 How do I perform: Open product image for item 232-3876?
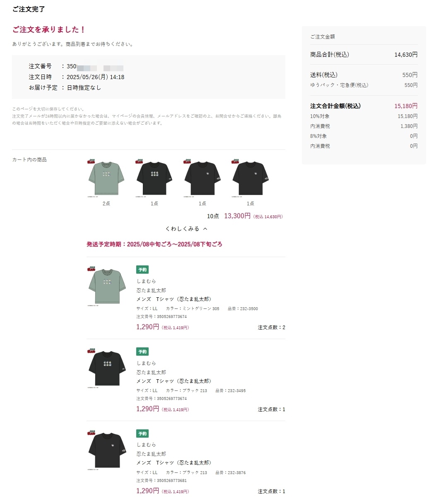coord(106,449)
